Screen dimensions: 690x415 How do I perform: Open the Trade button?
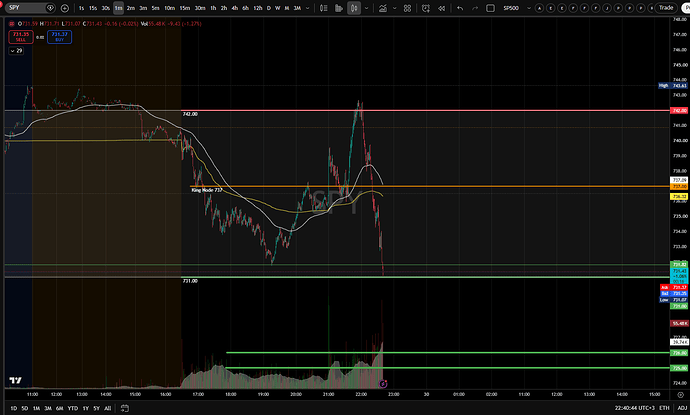(x=666, y=8)
